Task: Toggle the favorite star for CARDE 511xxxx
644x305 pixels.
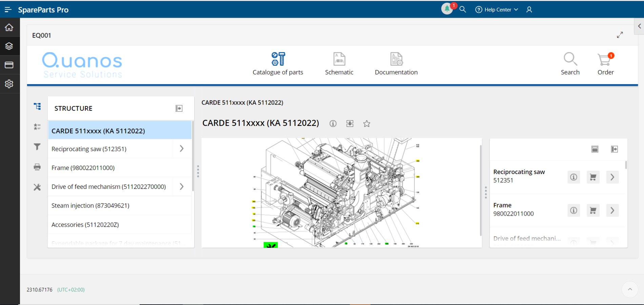Action: coord(366,124)
